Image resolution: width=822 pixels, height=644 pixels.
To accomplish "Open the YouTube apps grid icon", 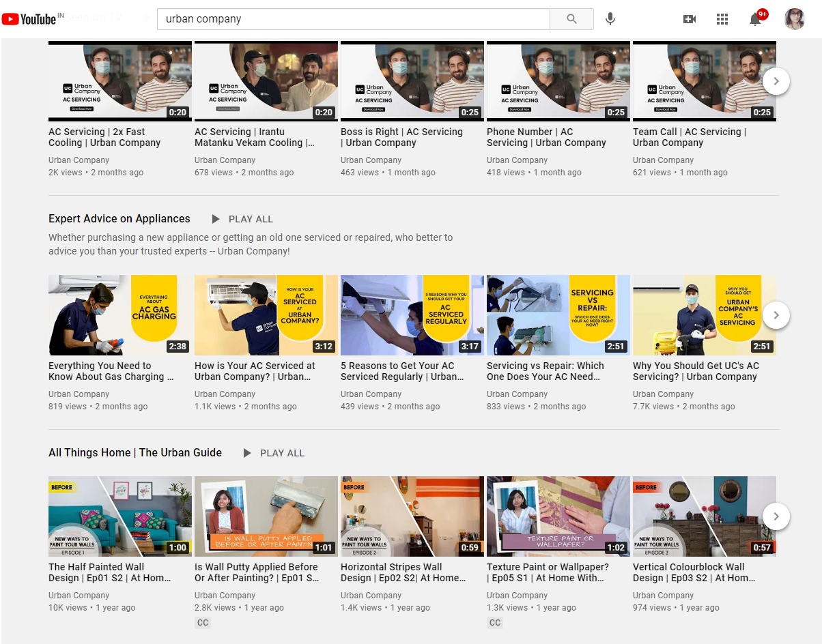I will pos(722,19).
